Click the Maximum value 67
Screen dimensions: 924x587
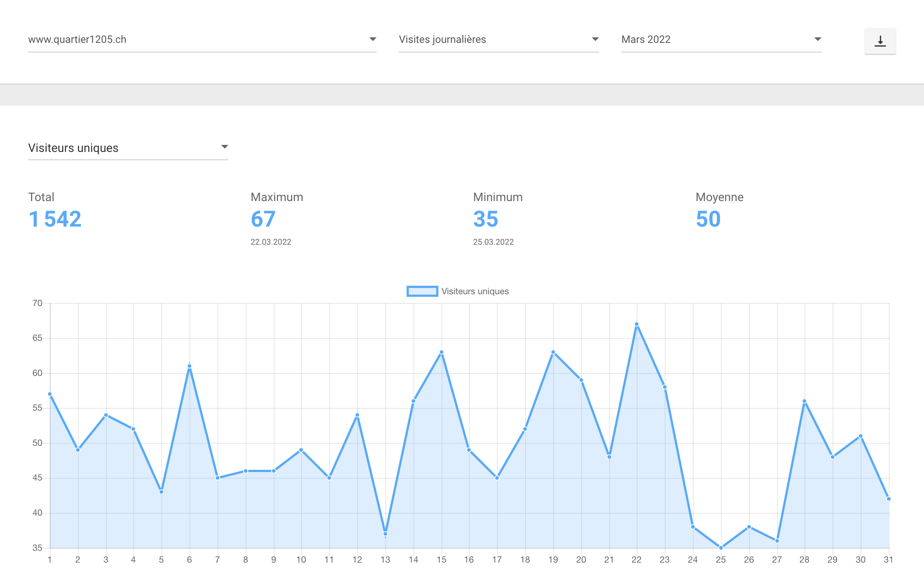tap(263, 219)
